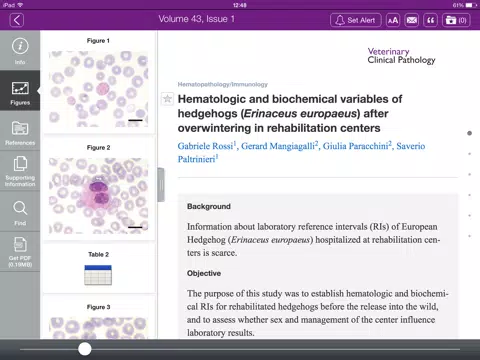Open the Supporting Information panel
Image resolution: width=480 pixels, height=360 pixels.
[x=20, y=171]
